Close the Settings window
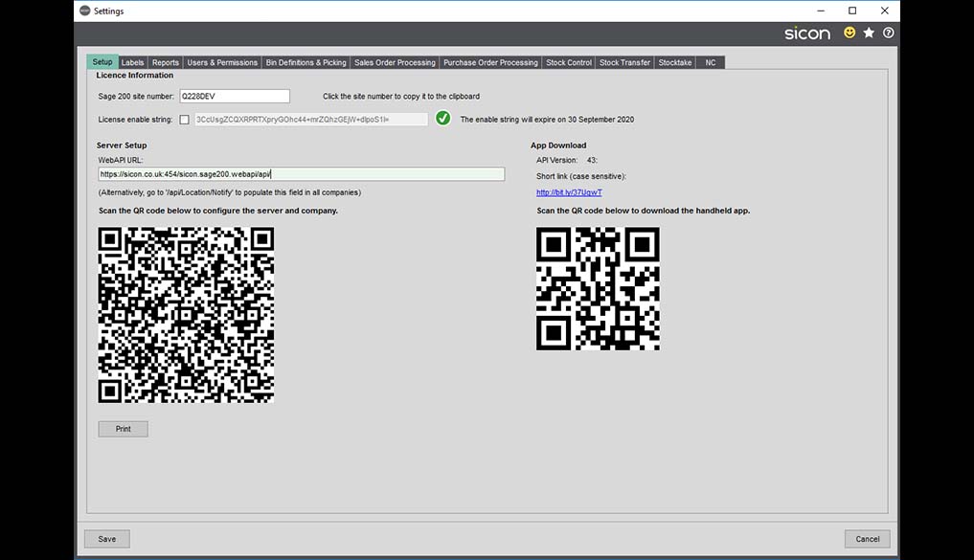 click(x=885, y=11)
